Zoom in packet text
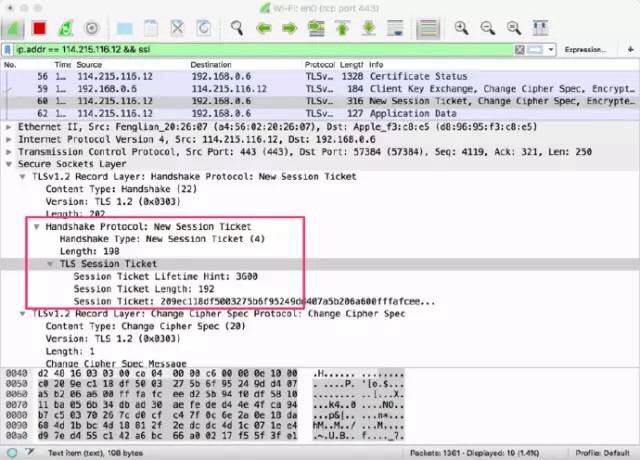 (461, 28)
